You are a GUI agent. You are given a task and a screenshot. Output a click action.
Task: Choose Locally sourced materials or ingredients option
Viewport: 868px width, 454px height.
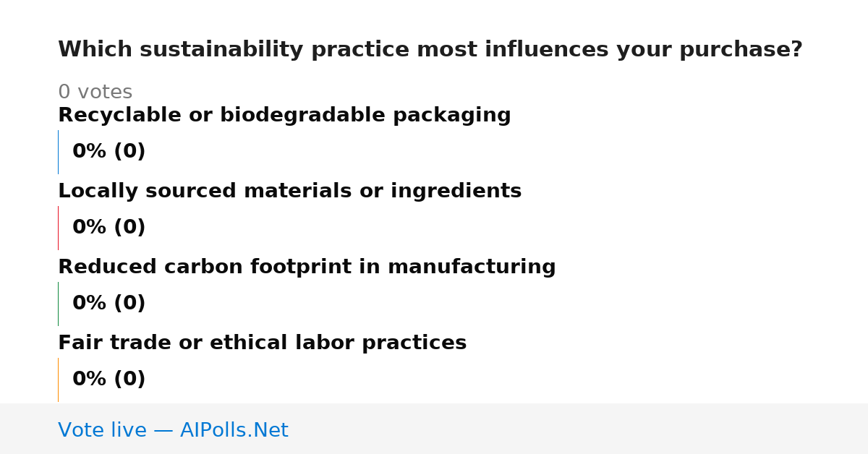coord(289,192)
